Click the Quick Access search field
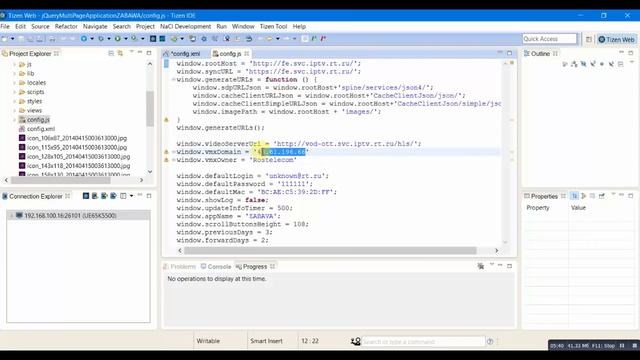This screenshot has height=360, width=640. [549, 39]
